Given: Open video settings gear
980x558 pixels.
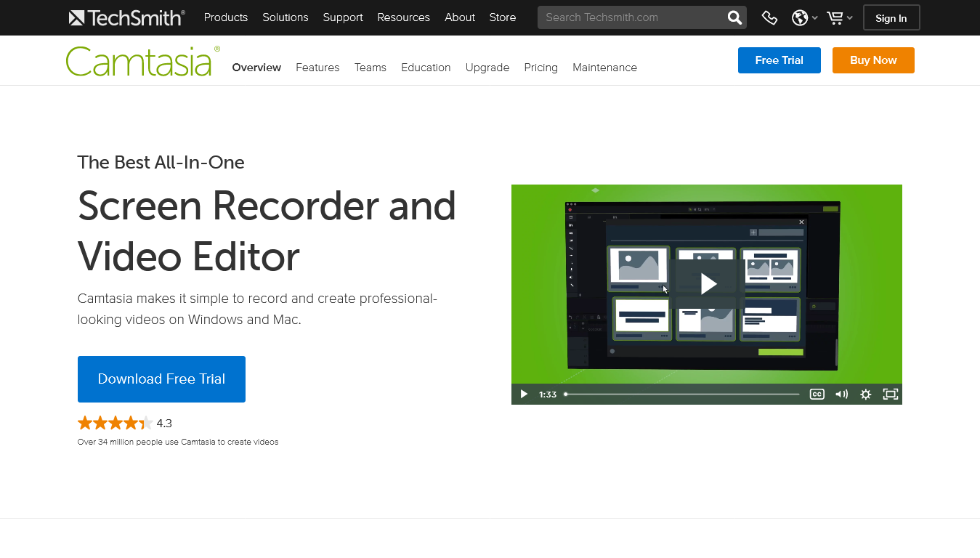Looking at the screenshot, I should pyautogui.click(x=865, y=395).
